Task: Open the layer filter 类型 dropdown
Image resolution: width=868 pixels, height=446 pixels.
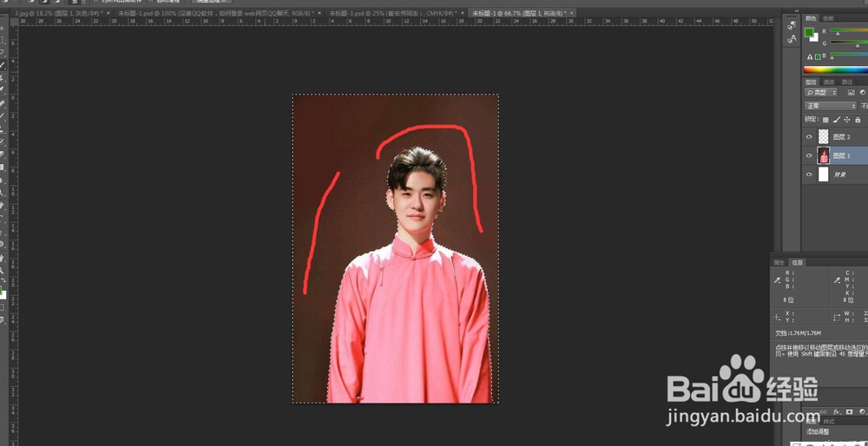Action: click(821, 93)
